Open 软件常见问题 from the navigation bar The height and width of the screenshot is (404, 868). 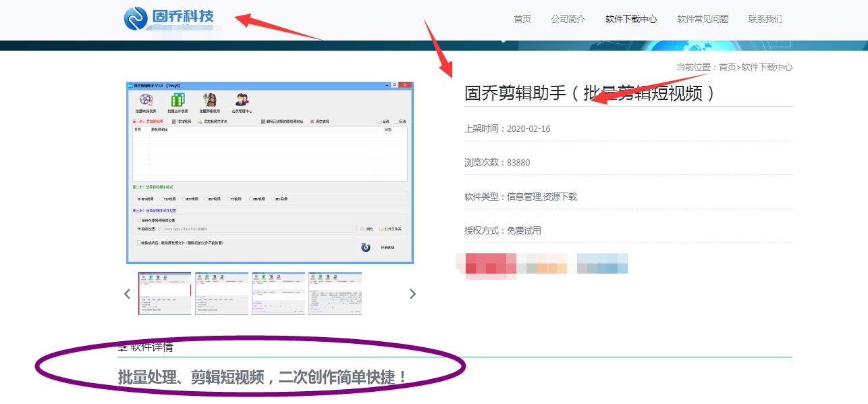(703, 19)
